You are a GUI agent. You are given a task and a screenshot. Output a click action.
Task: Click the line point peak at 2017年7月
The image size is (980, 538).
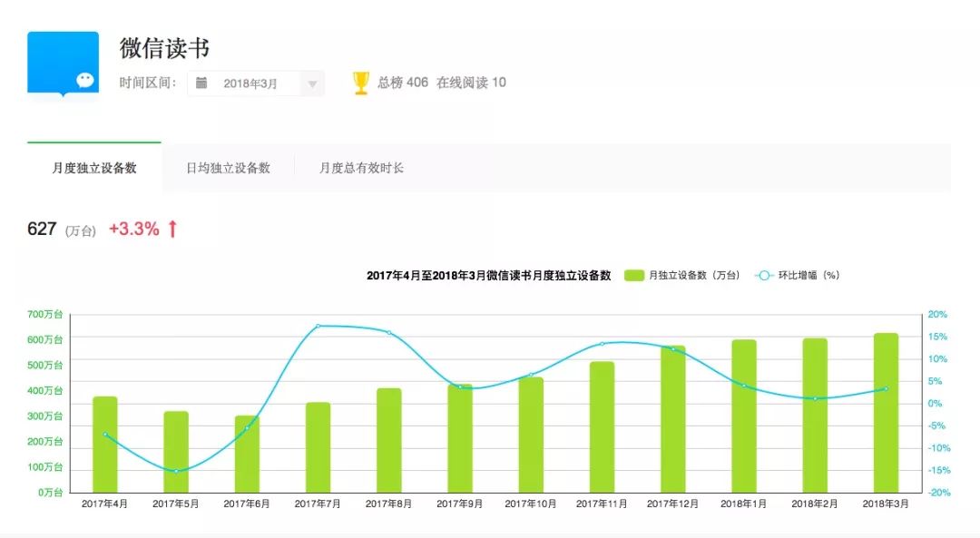click(318, 326)
